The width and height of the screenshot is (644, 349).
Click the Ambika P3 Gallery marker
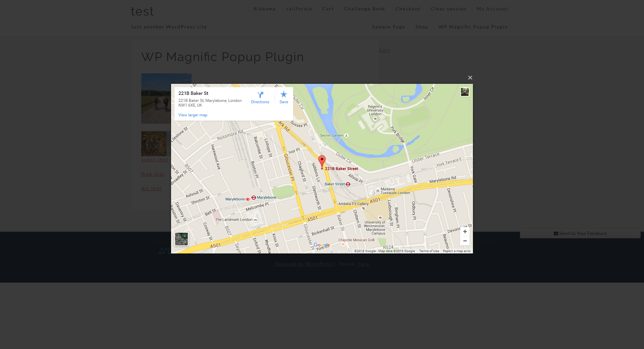[x=363, y=208]
